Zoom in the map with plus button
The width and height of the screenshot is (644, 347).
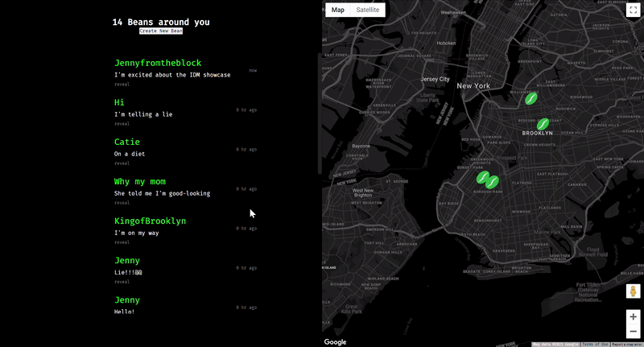pos(634,317)
